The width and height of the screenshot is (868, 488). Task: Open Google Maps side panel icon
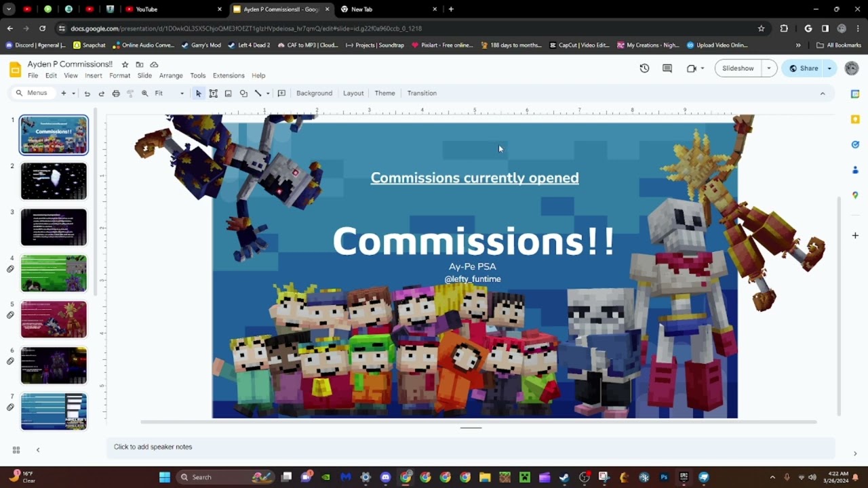click(x=855, y=195)
